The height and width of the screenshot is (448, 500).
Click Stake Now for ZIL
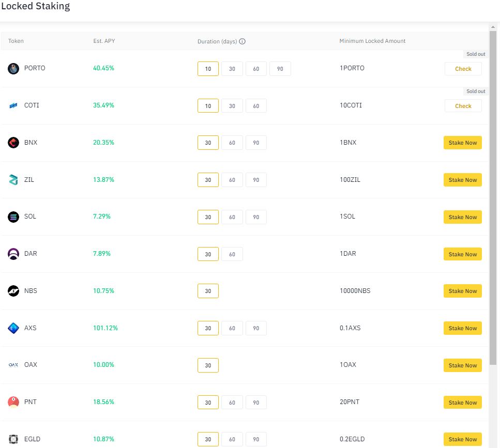pos(463,180)
